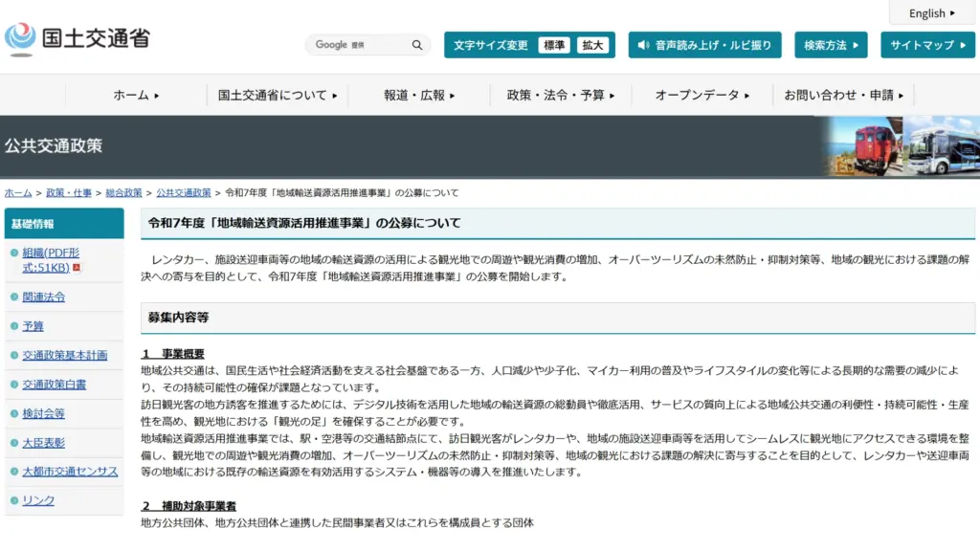This screenshot has height=551, width=980.
Task: Open 国土交通省について menu
Action: [278, 95]
